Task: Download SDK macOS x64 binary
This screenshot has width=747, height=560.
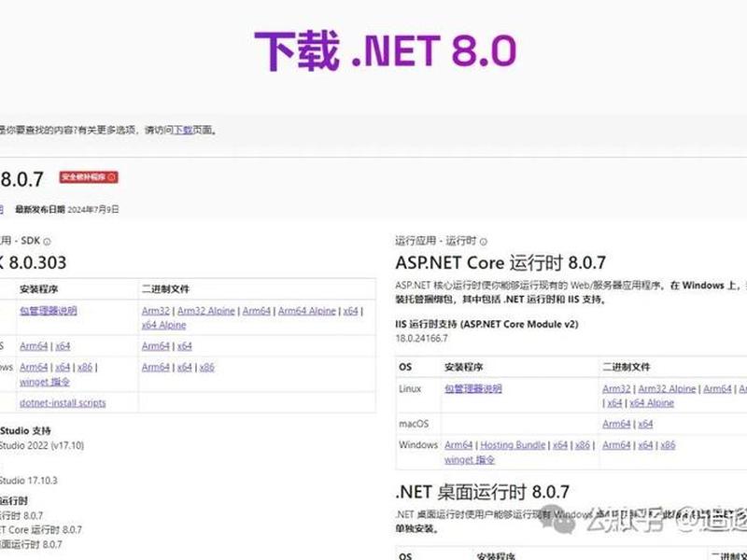Action: [185, 346]
